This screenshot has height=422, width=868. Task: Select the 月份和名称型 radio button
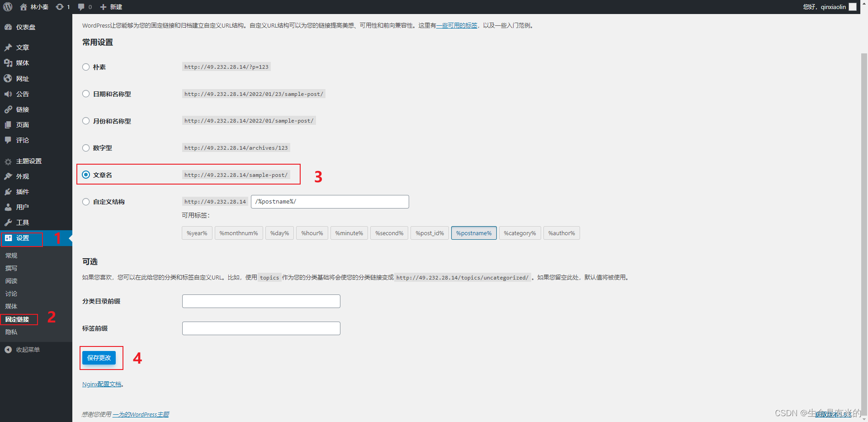pyautogui.click(x=86, y=121)
